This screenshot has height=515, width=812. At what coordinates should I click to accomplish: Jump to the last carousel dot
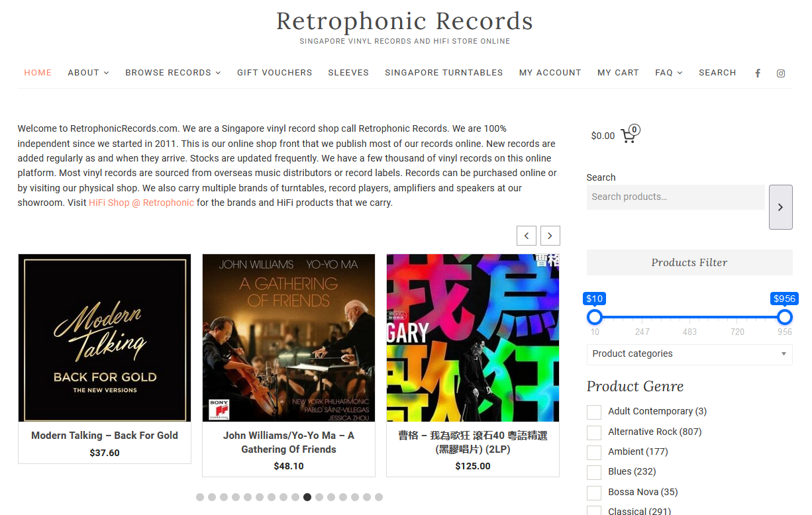click(x=379, y=497)
